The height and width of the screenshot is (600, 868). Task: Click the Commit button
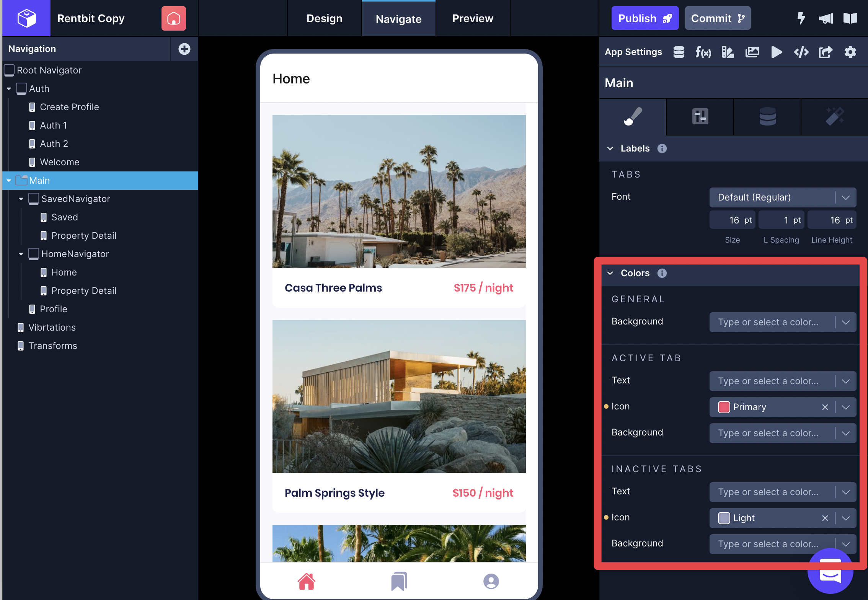718,18
